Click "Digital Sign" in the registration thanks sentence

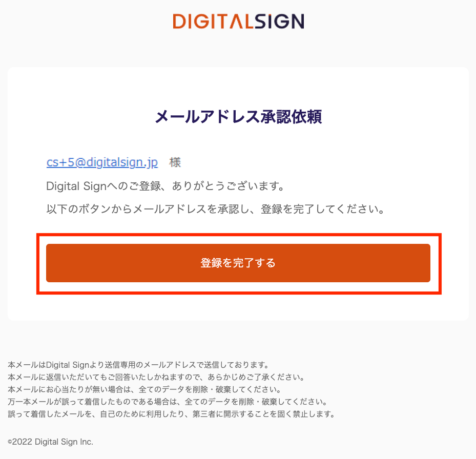(70, 185)
